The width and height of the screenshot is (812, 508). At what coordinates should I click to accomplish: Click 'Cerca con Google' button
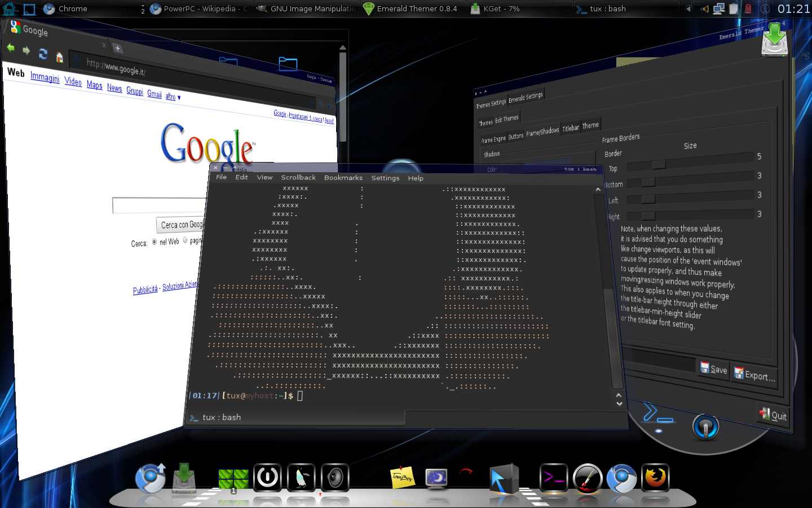point(181,225)
